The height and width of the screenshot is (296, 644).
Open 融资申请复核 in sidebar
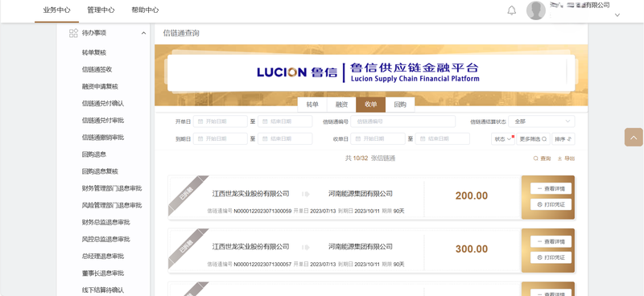100,87
